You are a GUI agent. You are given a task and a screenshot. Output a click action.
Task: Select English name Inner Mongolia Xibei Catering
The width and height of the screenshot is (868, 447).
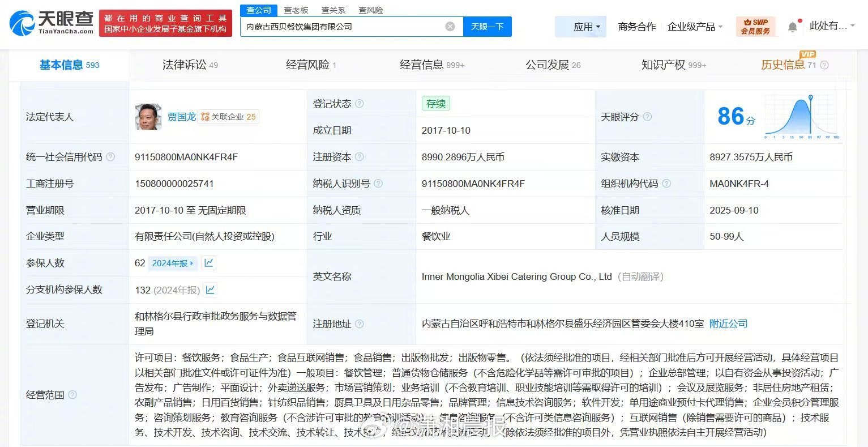(517, 276)
